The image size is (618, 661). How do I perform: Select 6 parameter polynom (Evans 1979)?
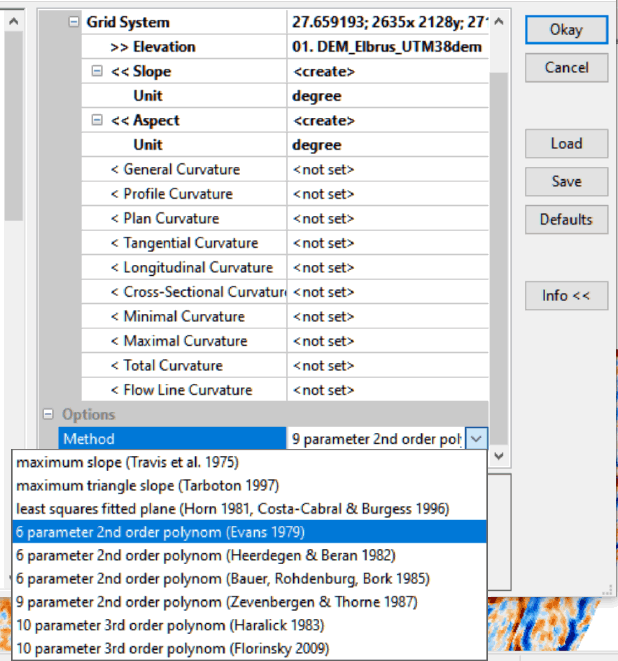click(x=160, y=532)
